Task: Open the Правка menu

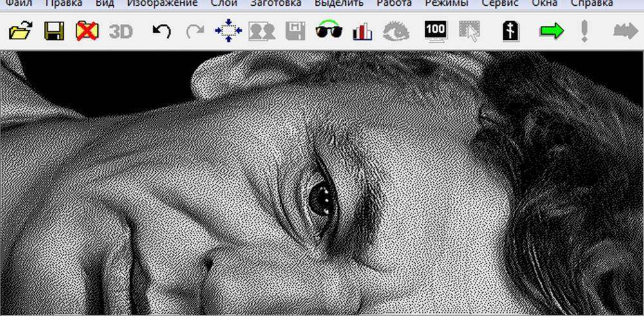Action: [x=63, y=3]
